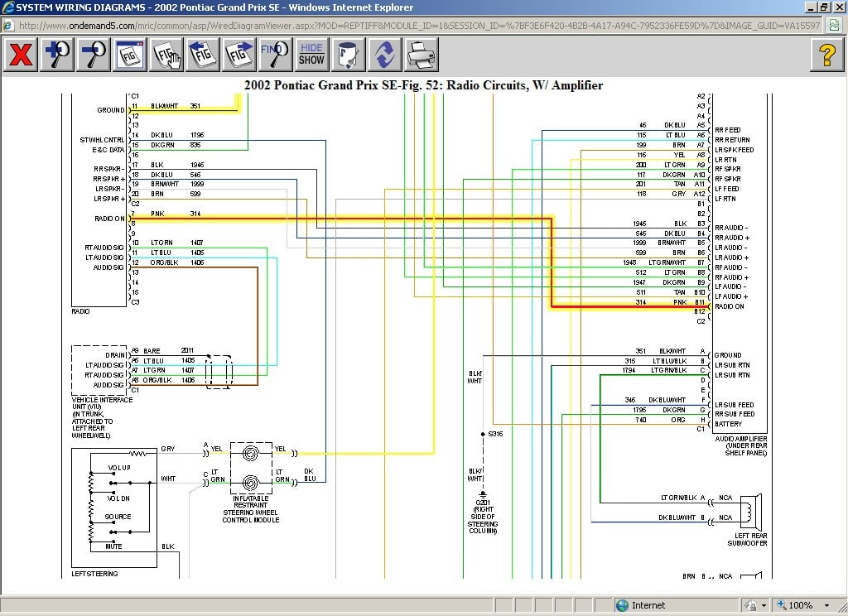The width and height of the screenshot is (848, 616).
Task: Select the FIG hand pan tool
Action: tap(166, 54)
